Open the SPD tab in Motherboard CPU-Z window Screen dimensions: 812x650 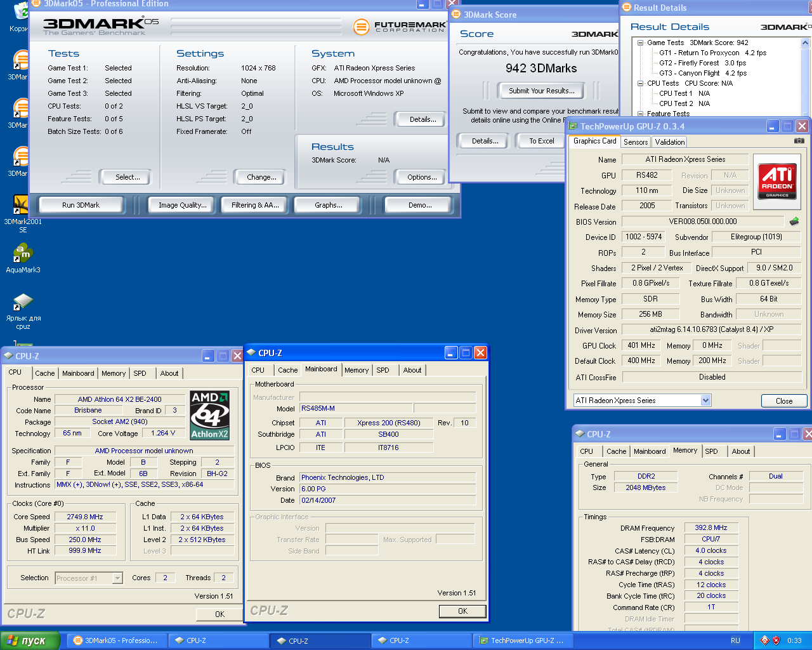pos(383,370)
